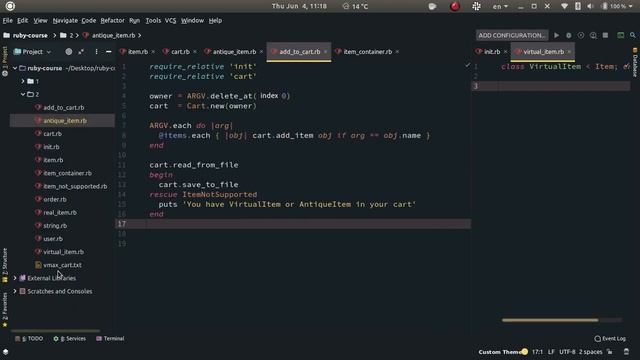Expand folder 1 in the project tree
Viewport: 640px width, 360px height.
click(23, 81)
